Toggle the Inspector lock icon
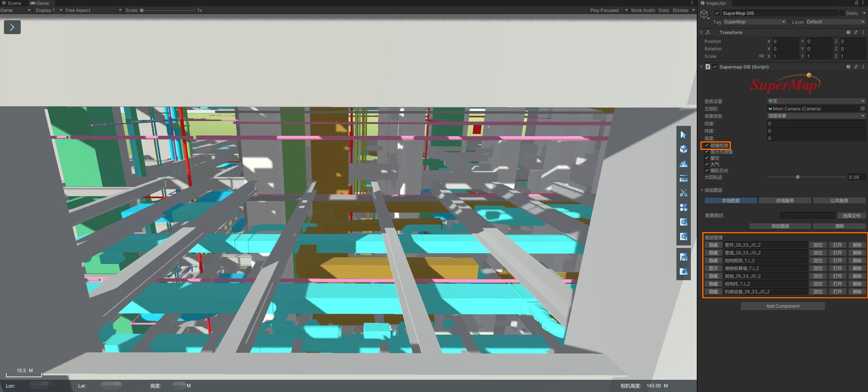 [856, 3]
